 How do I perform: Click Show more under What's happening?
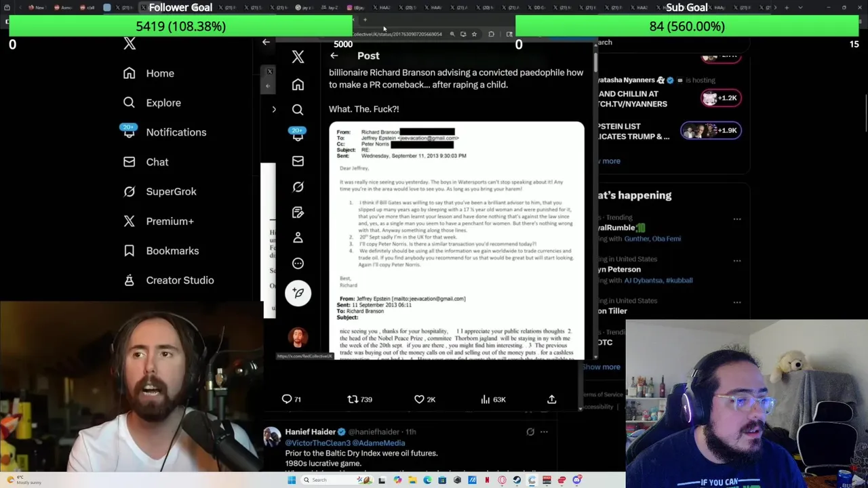(x=601, y=367)
